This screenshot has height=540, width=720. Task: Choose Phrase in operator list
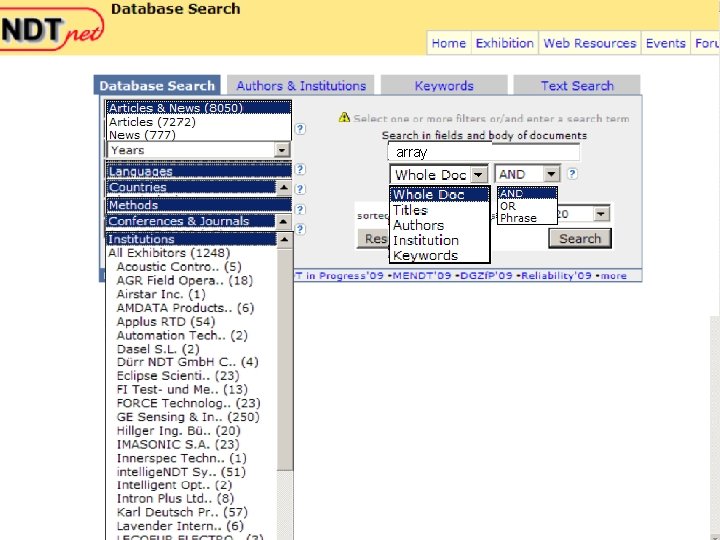pyautogui.click(x=527, y=218)
